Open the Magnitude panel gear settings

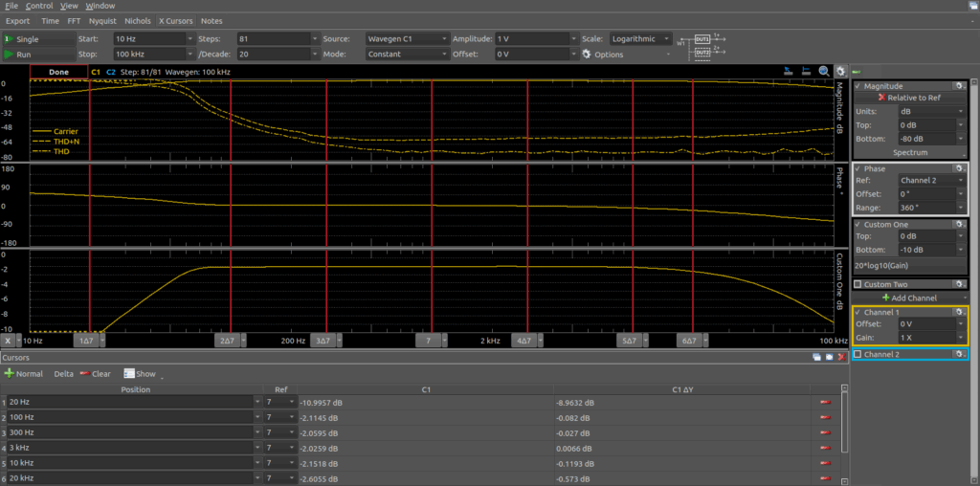(958, 86)
